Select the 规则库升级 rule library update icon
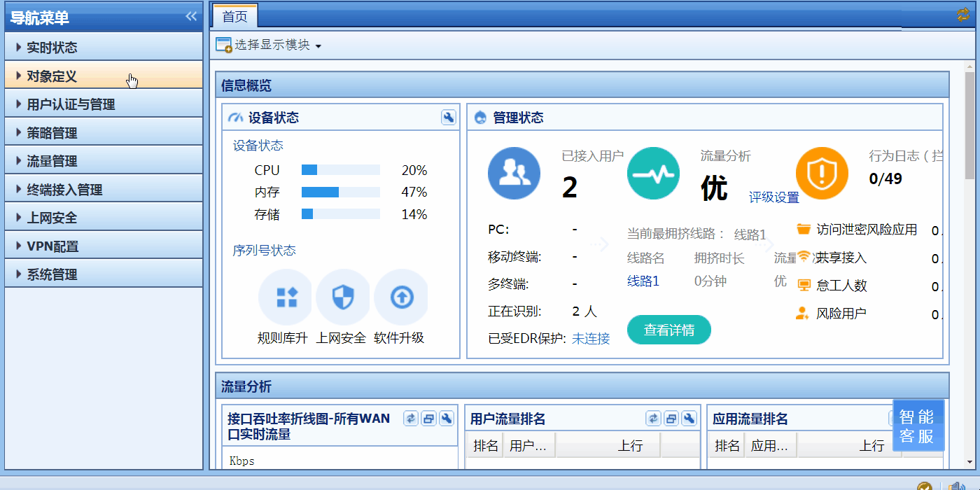 pyautogui.click(x=286, y=297)
